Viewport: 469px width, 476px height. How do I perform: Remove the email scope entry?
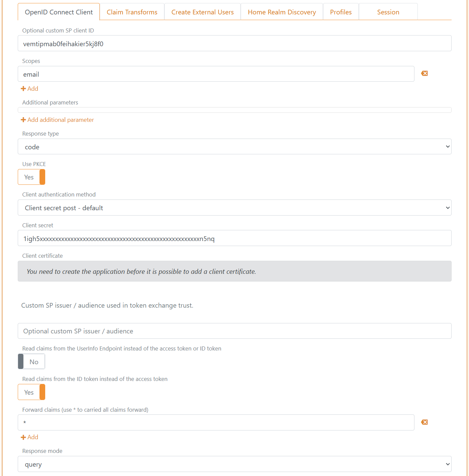click(424, 73)
